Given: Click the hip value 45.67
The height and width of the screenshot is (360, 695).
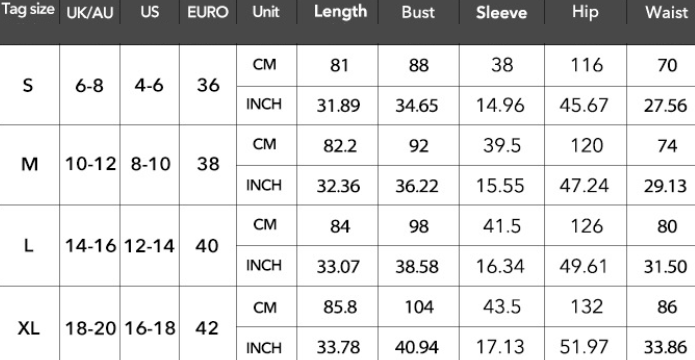Looking at the screenshot, I should point(584,106).
